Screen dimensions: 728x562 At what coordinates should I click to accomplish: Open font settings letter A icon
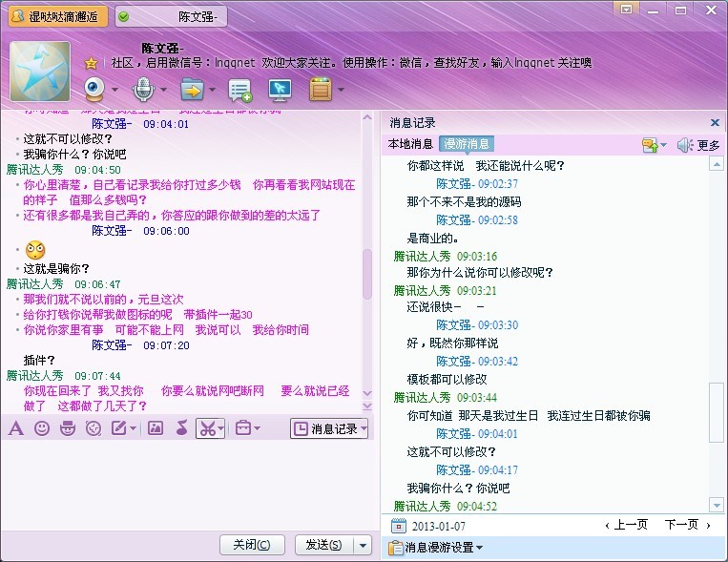point(16,428)
